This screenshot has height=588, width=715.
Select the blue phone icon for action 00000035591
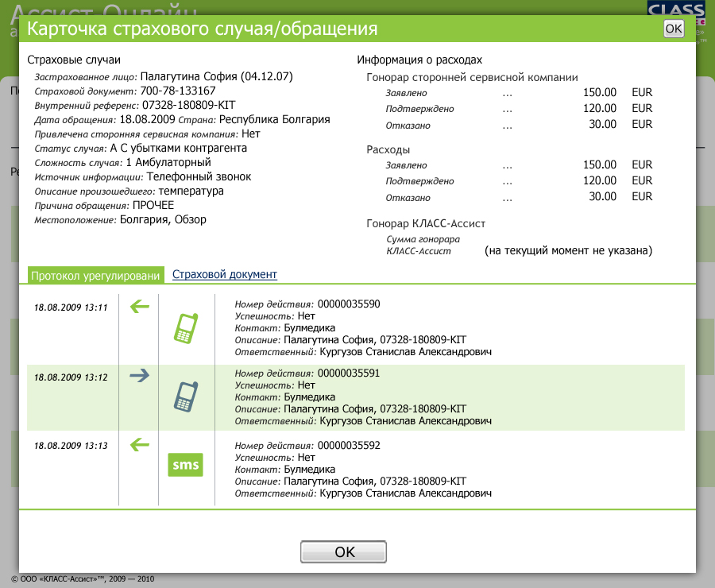pyautogui.click(x=184, y=395)
